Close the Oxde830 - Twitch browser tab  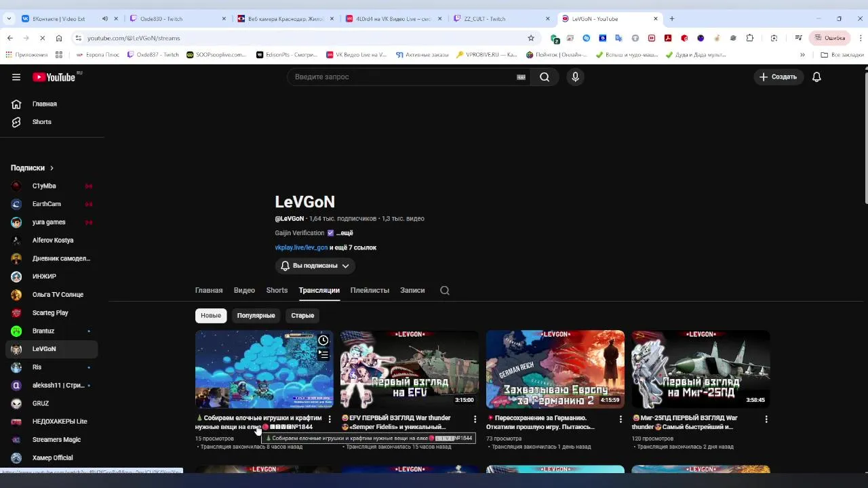click(224, 19)
